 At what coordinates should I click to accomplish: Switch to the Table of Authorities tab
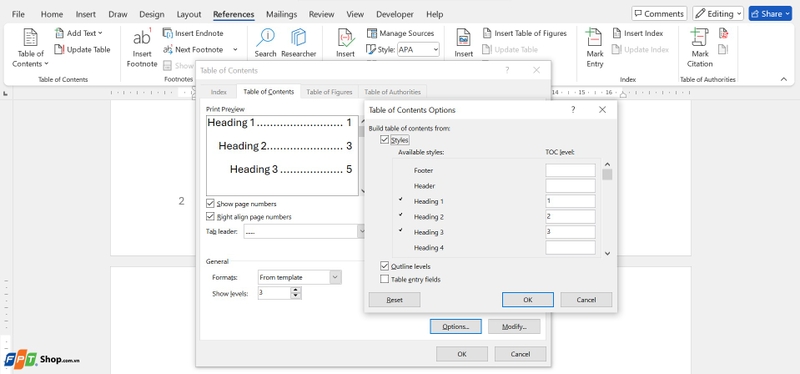coord(392,92)
